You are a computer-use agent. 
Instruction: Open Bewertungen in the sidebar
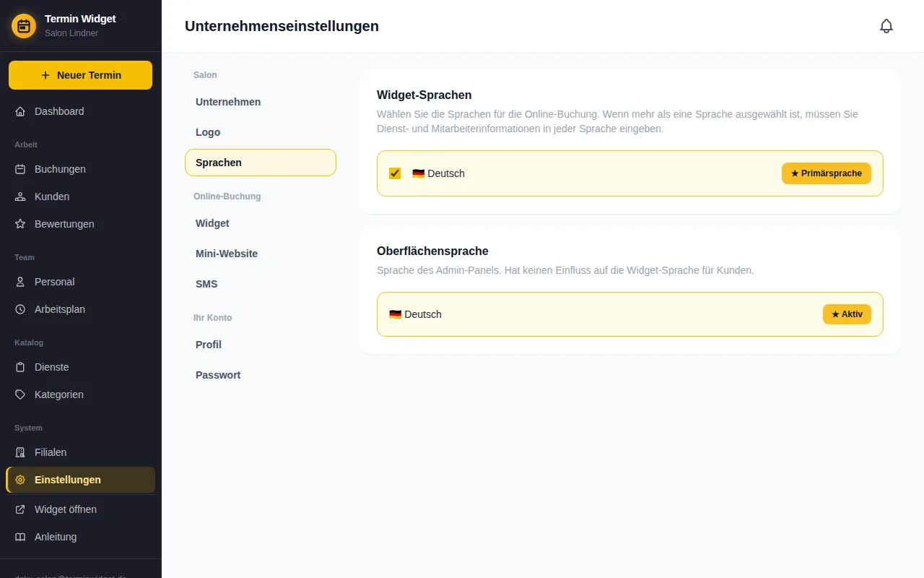pyautogui.click(x=80, y=224)
